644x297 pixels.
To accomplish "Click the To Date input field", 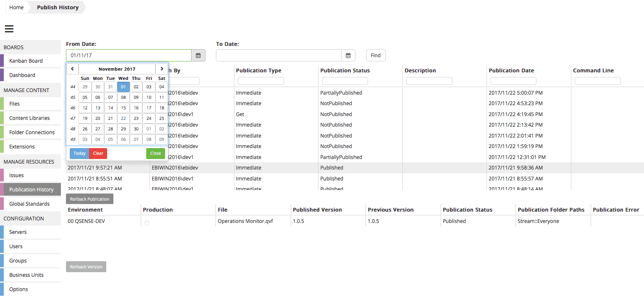I will [x=279, y=56].
